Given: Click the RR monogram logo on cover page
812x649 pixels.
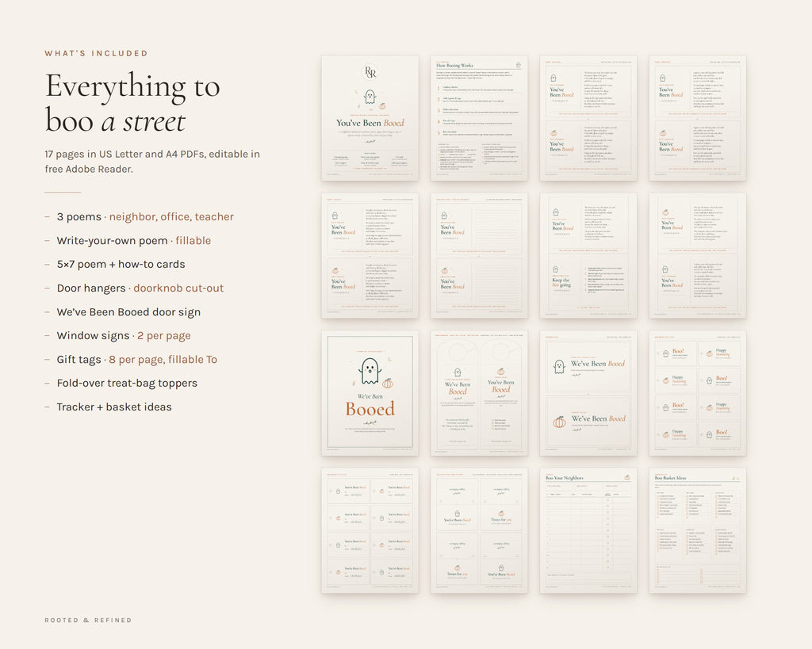Looking at the screenshot, I should pyautogui.click(x=370, y=72).
